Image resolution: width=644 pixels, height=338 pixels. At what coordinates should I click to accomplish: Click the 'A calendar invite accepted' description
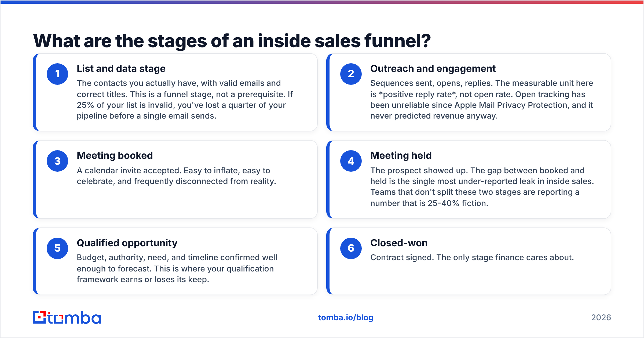coord(176,176)
